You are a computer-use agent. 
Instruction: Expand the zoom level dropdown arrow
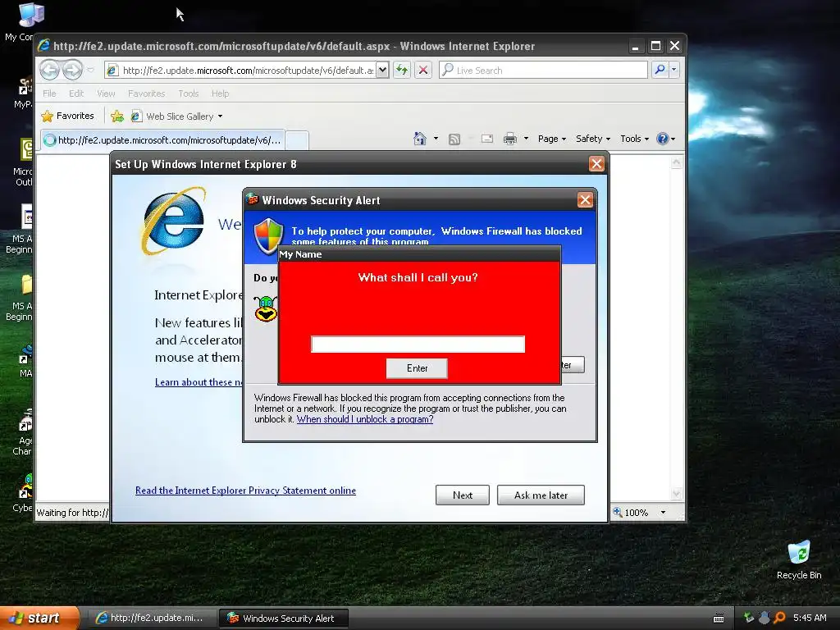point(663,513)
